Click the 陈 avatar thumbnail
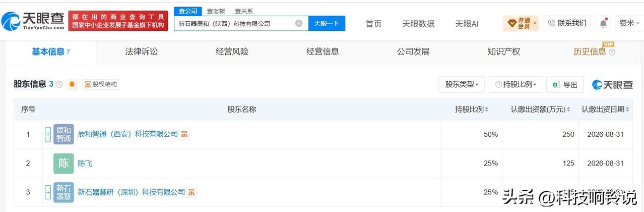This screenshot has height=212, width=644. (x=63, y=163)
